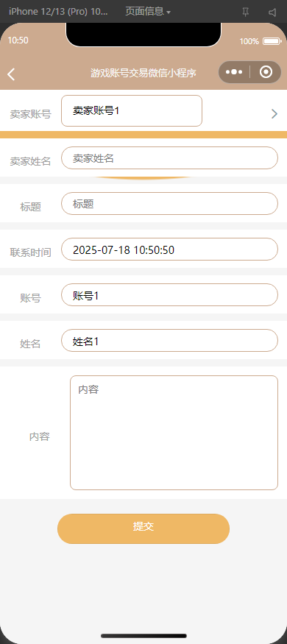The height and width of the screenshot is (644, 287).
Task: Select the 卖家账号1 picker field
Action: [x=132, y=111]
